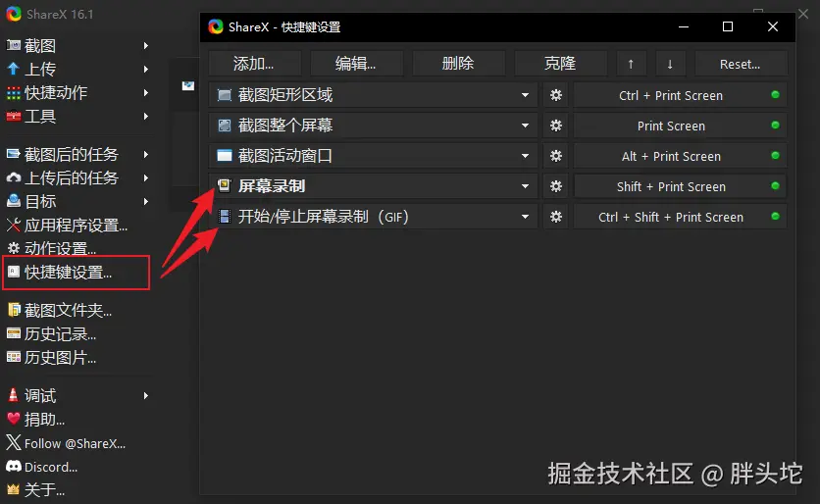Click the 快捷动作 colored grid icon
820x504 pixels.
pyautogui.click(x=13, y=93)
